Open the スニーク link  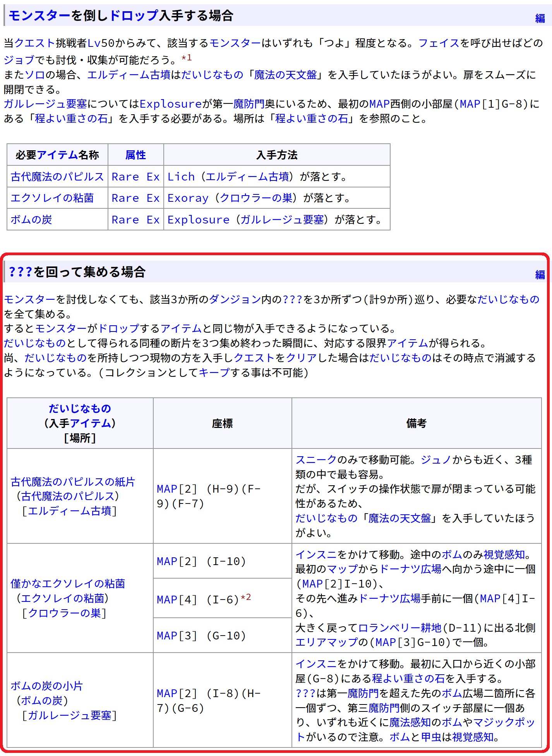(x=316, y=460)
